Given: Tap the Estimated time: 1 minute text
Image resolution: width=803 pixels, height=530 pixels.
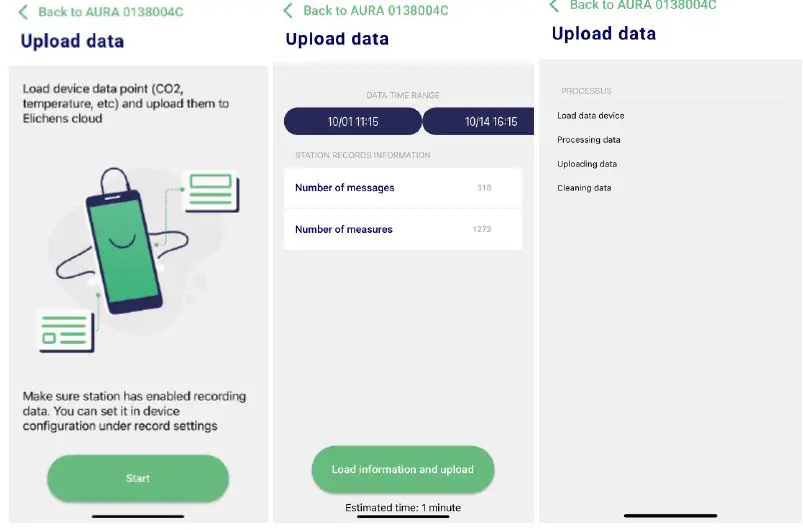Looking at the screenshot, I should tap(403, 508).
